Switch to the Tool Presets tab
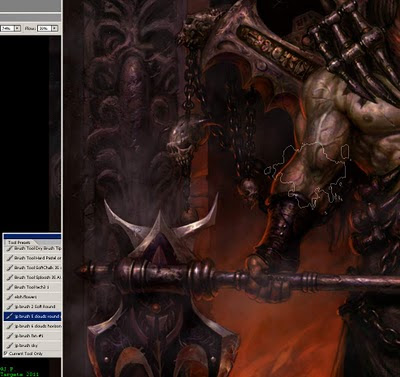This screenshot has width=400, height=377. 19,242
